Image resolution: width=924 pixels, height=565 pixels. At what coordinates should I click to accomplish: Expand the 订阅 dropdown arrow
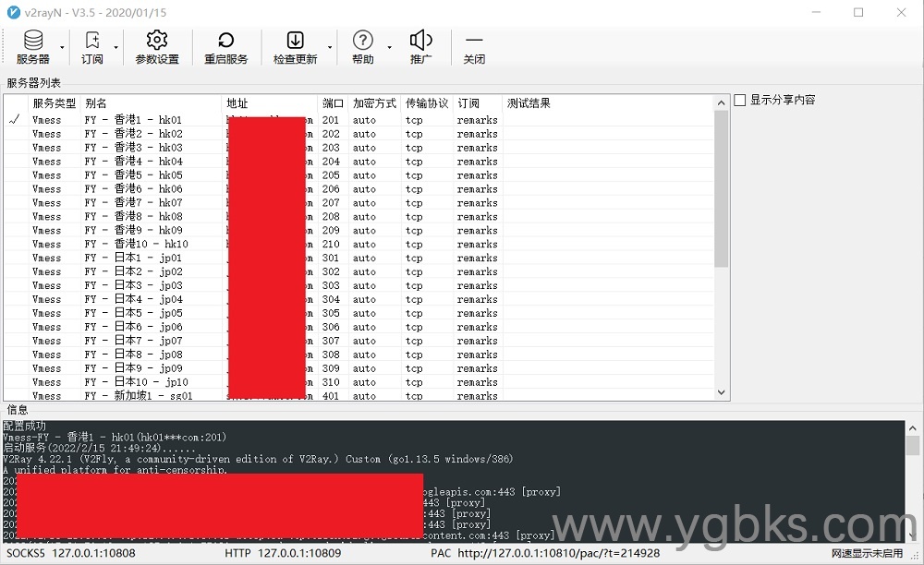(x=116, y=47)
